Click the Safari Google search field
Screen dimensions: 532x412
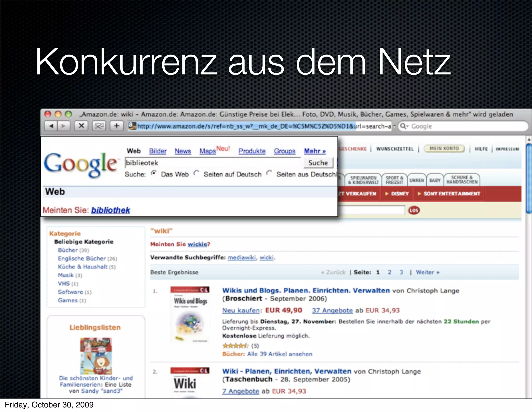pos(464,126)
